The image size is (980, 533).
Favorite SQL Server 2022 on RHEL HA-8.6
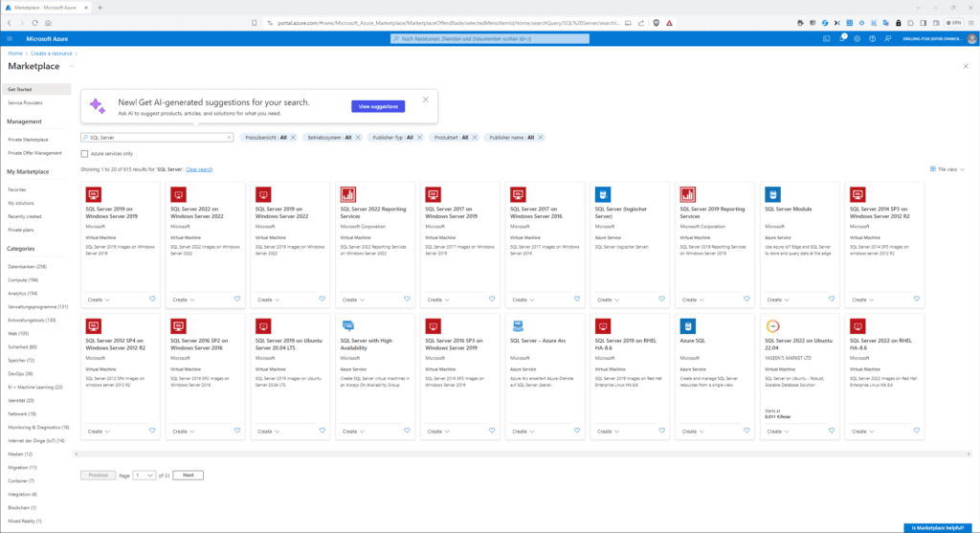pos(917,431)
